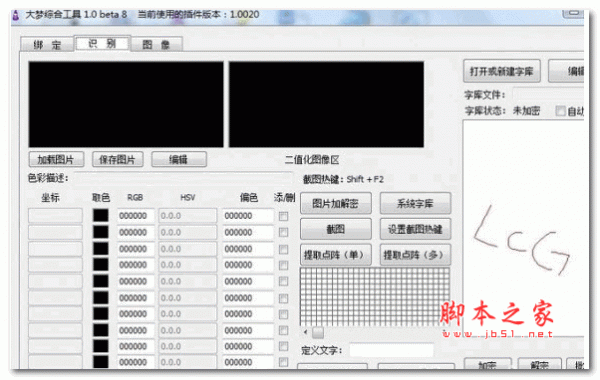600x380 pixels.
Task: Focus the 定义文字 input field
Action: point(391,350)
